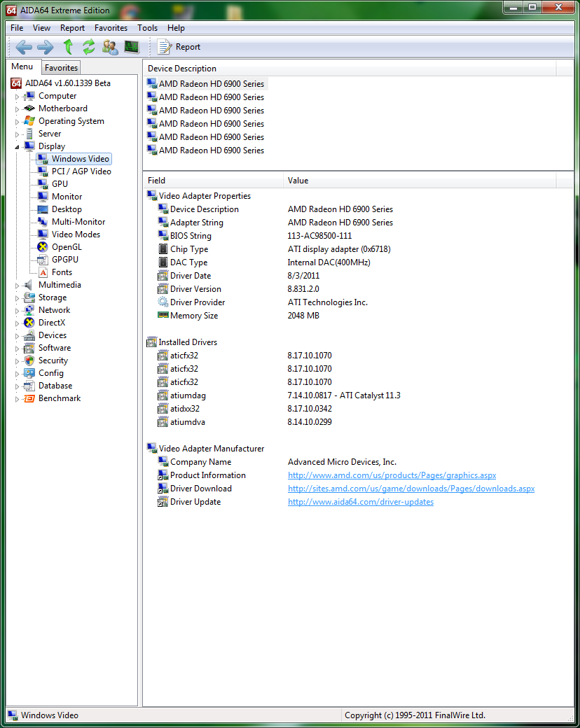Image resolution: width=580 pixels, height=728 pixels.
Task: Switch to the Favorites tab
Action: tap(61, 68)
